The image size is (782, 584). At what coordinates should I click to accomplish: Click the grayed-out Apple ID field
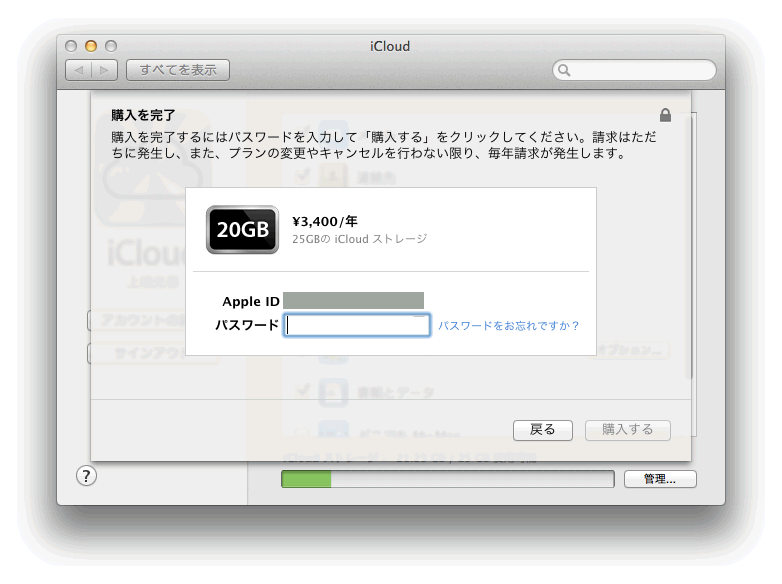coord(354,301)
